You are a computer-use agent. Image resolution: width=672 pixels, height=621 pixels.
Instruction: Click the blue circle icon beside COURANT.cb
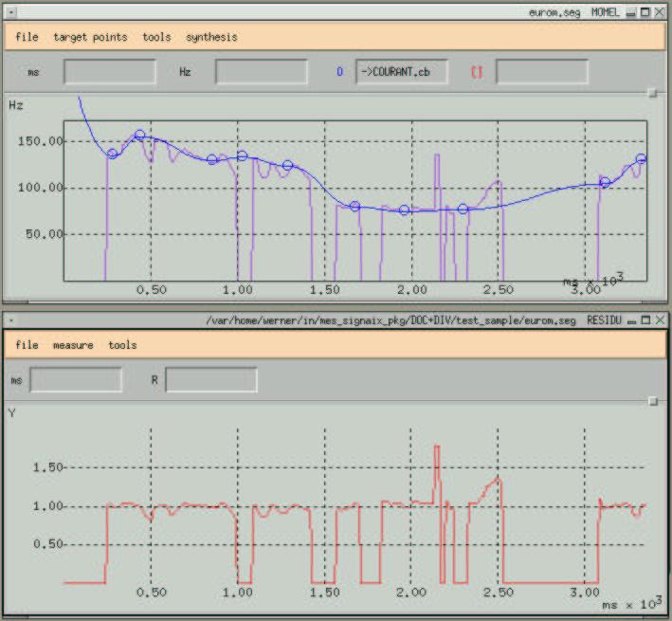tap(339, 71)
